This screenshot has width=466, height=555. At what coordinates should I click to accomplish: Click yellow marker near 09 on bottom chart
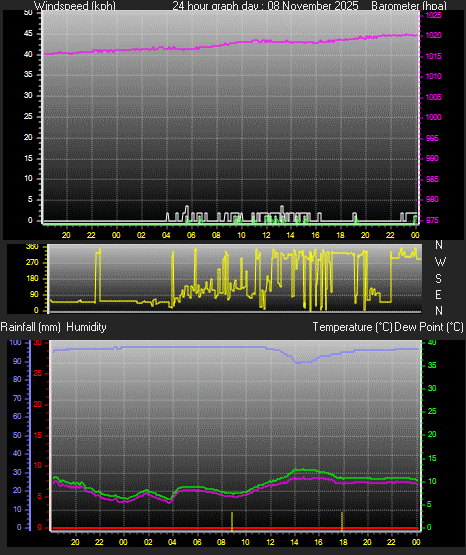[232, 521]
